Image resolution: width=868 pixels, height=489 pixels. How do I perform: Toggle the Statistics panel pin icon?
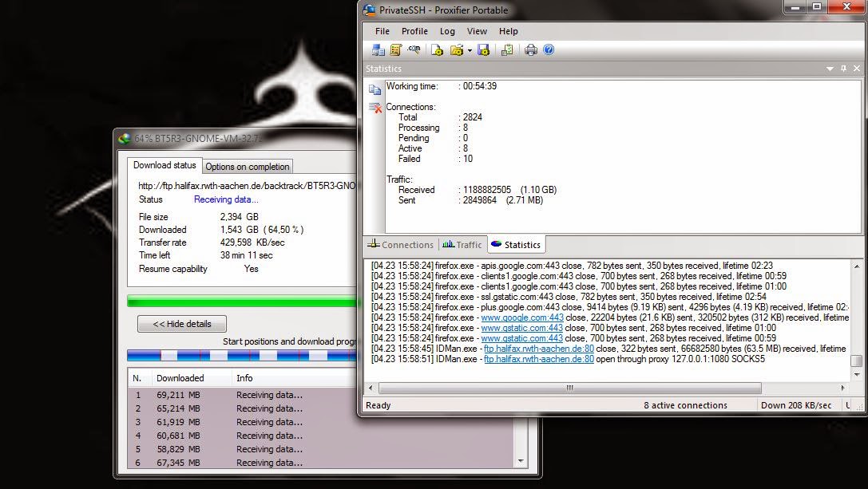click(x=843, y=69)
